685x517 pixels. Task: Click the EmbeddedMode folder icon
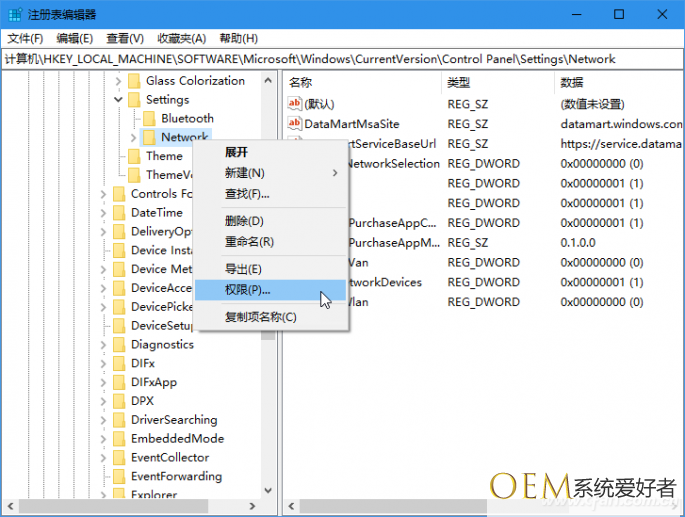coord(119,439)
